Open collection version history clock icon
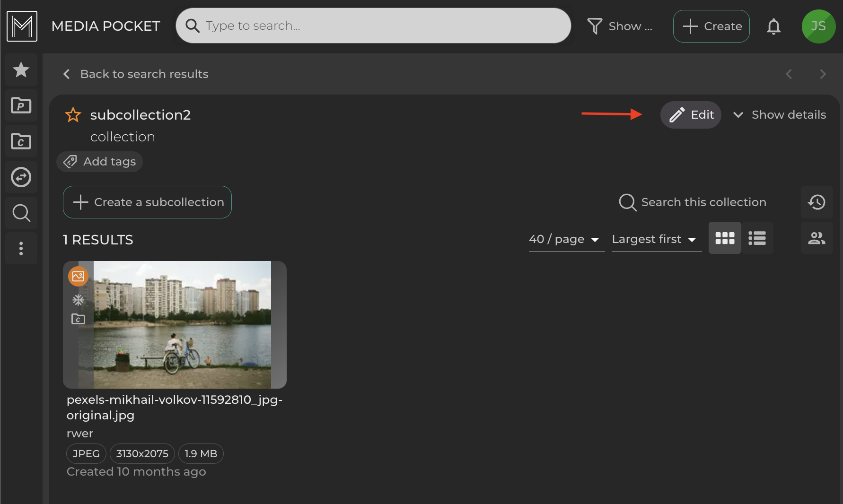 click(817, 202)
